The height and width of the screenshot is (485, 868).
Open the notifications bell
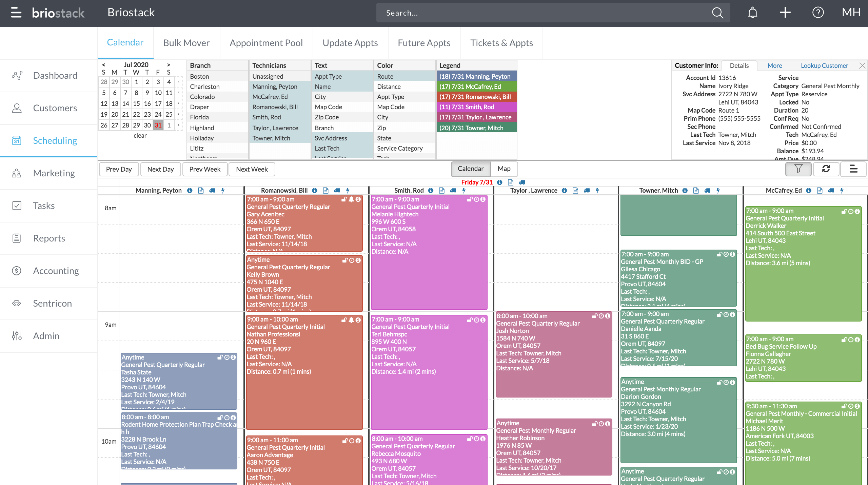pyautogui.click(x=753, y=13)
